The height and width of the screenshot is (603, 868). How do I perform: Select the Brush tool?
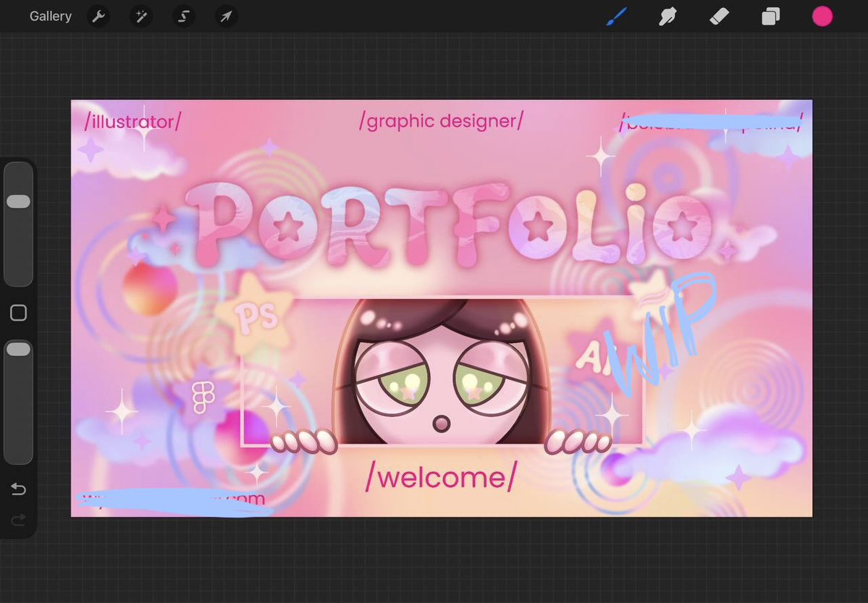[x=617, y=17]
